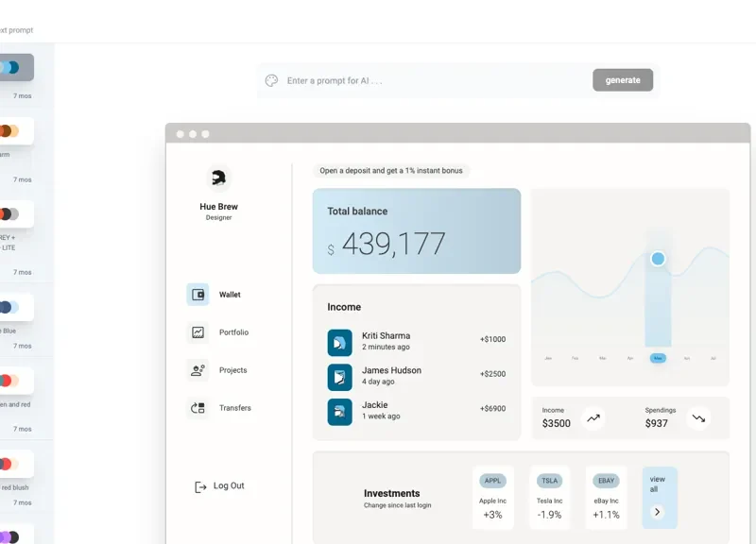Image resolution: width=756 pixels, height=544 pixels.
Task: Click the Log Out arrow icon
Action: [200, 486]
